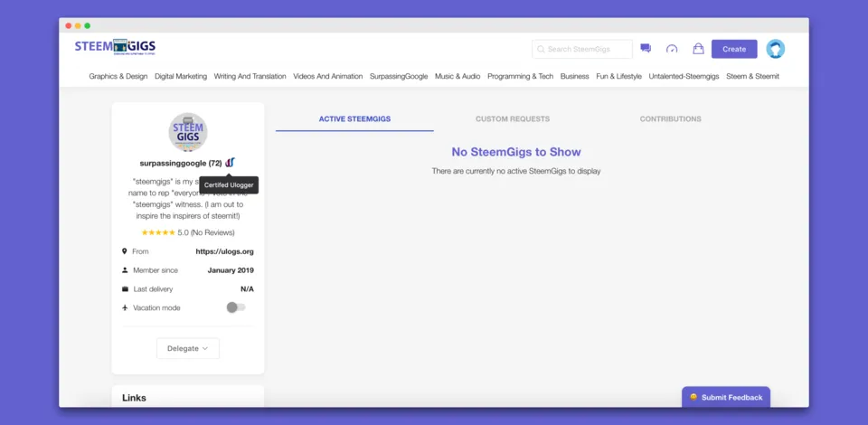Click the Submit Feedback button
868x425 pixels.
726,397
